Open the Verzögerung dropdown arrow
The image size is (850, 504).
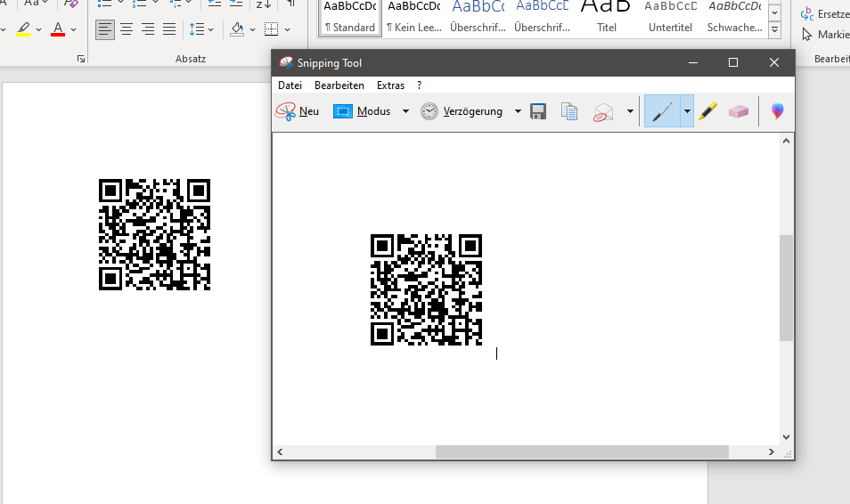518,111
